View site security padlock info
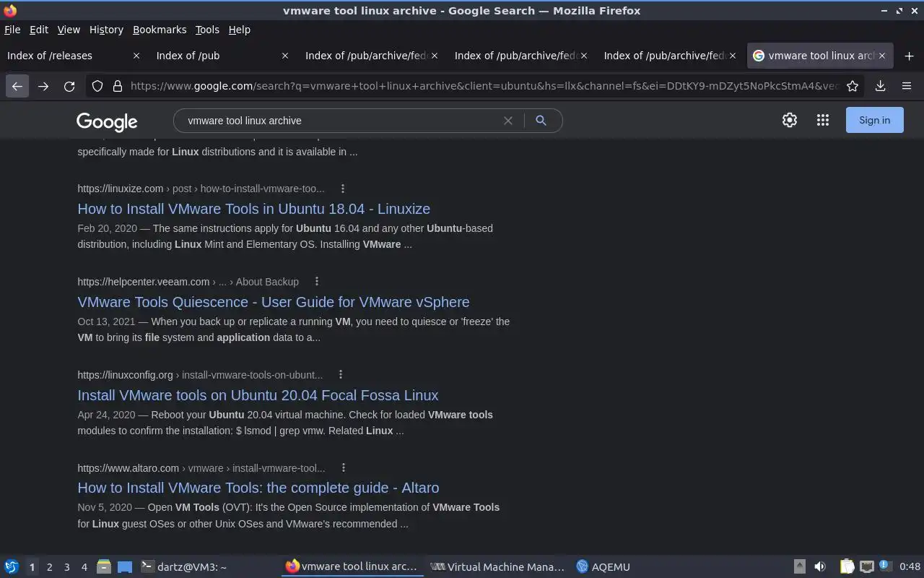The height and width of the screenshot is (578, 924). 118,86
